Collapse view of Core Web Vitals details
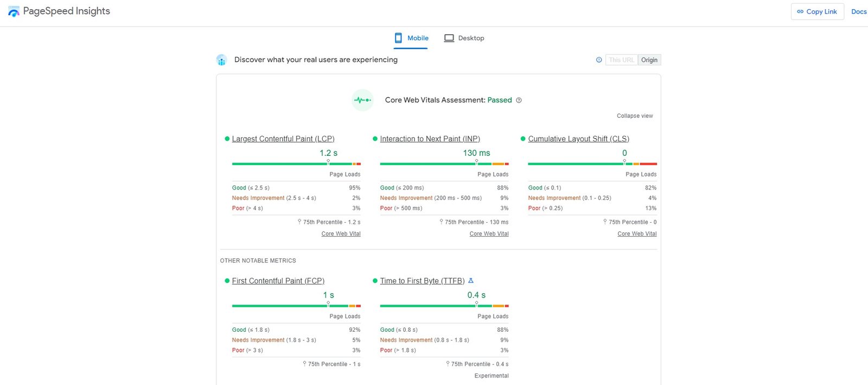The image size is (868, 385). coord(634,116)
